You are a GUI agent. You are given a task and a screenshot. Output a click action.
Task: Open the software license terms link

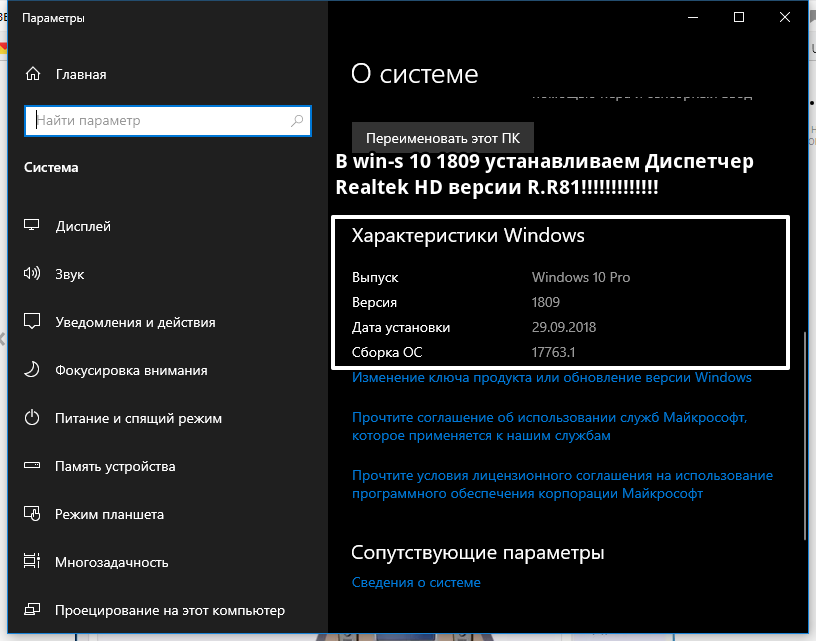pyautogui.click(x=562, y=484)
